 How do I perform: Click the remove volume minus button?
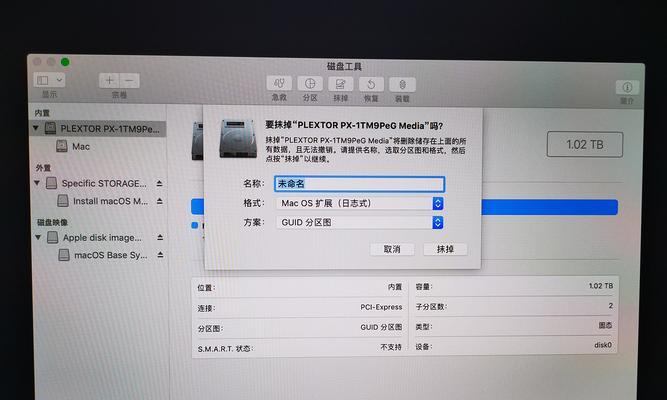coord(129,80)
